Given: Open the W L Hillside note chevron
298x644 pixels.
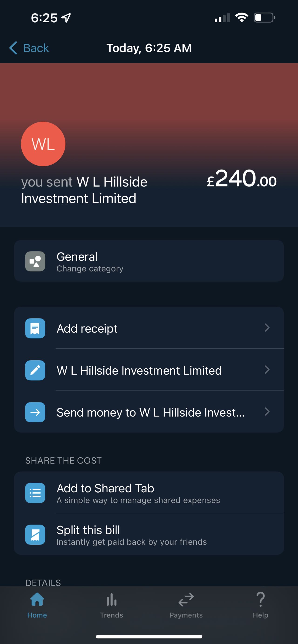Looking at the screenshot, I should (x=267, y=370).
